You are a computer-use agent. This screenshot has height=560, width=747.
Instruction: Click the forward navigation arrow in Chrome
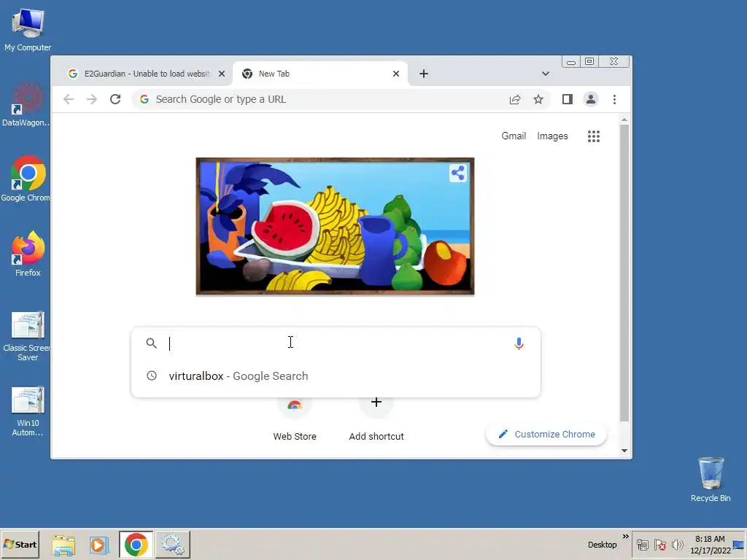pos(91,99)
